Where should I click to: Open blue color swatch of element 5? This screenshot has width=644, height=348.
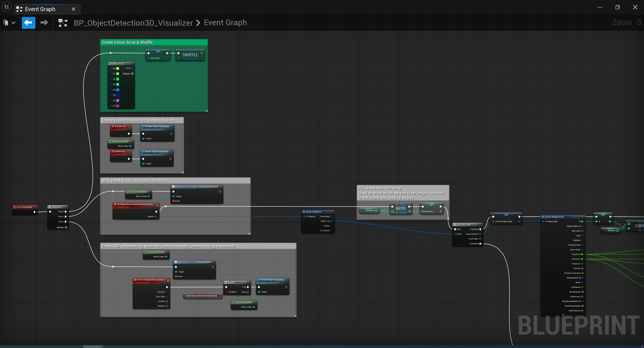tap(118, 95)
